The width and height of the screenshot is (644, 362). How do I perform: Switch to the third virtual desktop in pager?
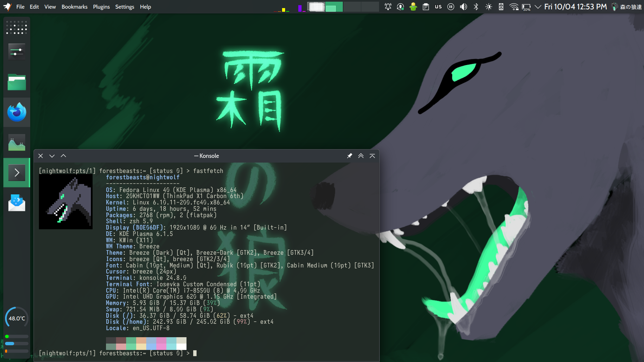(x=352, y=7)
